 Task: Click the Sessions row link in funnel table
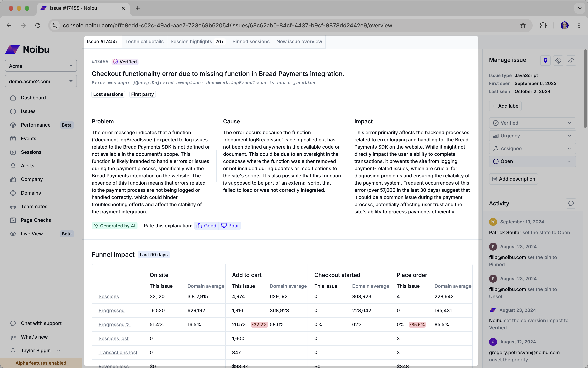(x=109, y=296)
